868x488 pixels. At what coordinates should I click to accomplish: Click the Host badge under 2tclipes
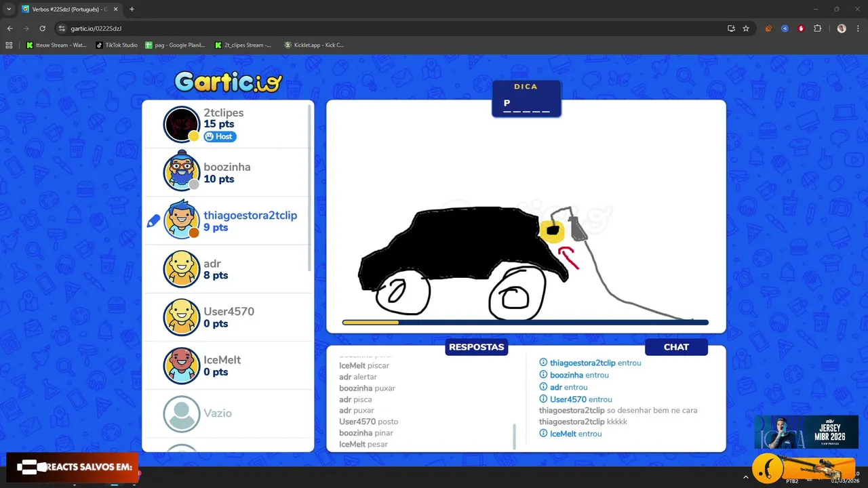point(220,136)
